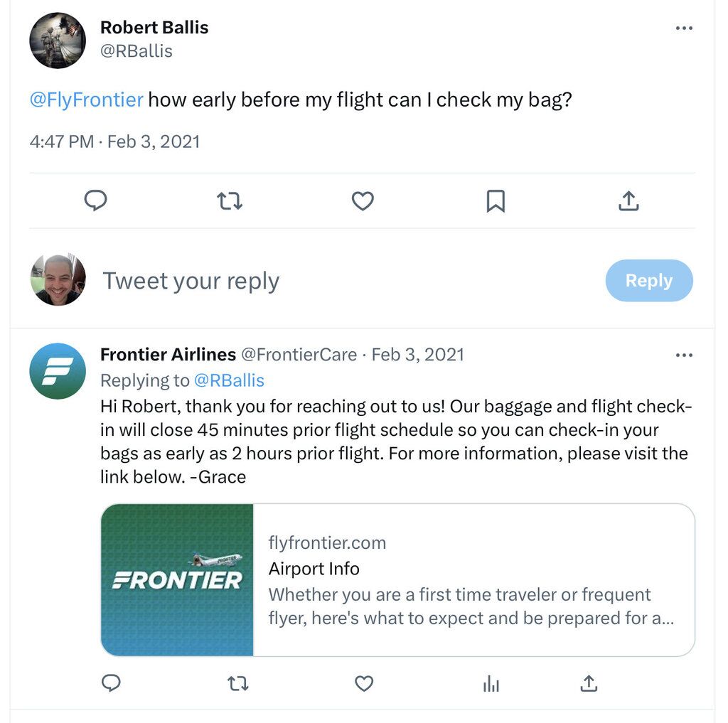The height and width of the screenshot is (723, 728).
Task: Reply to Frontier Airlines' response tweet
Action: (111, 684)
